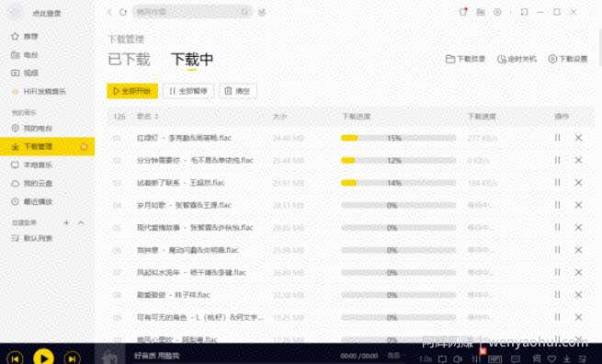The height and width of the screenshot is (364, 602).
Task: Click the volume speaker icon
Action: click(x=458, y=359)
